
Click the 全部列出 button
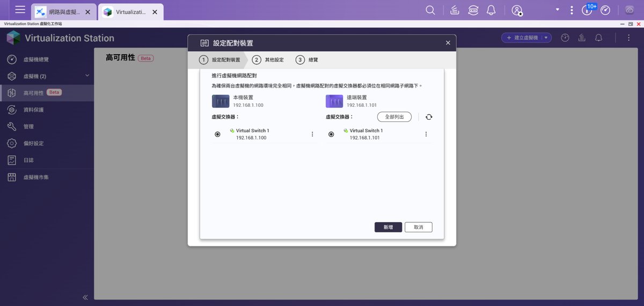pyautogui.click(x=394, y=117)
